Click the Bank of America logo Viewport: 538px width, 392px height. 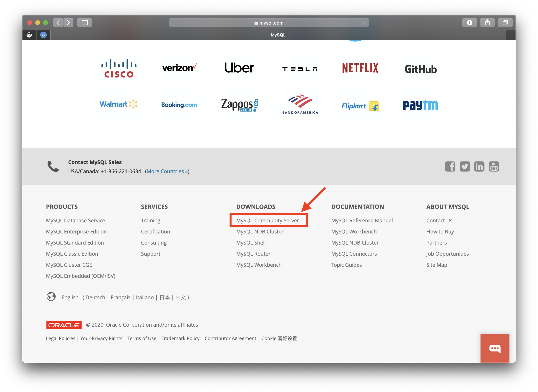click(300, 104)
